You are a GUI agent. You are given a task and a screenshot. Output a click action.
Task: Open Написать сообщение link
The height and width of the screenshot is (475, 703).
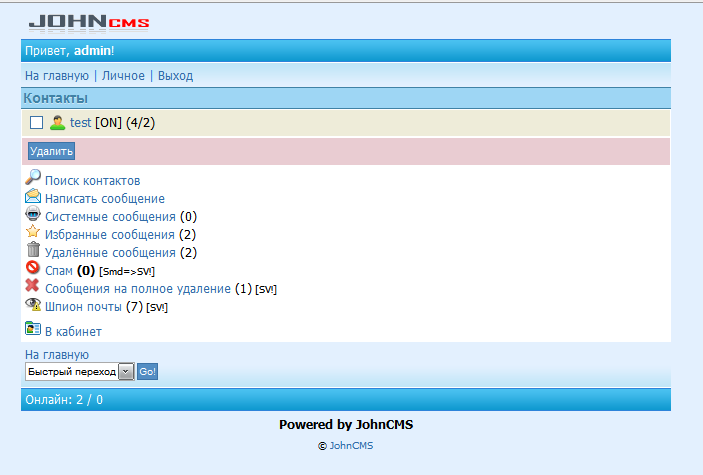pos(105,199)
